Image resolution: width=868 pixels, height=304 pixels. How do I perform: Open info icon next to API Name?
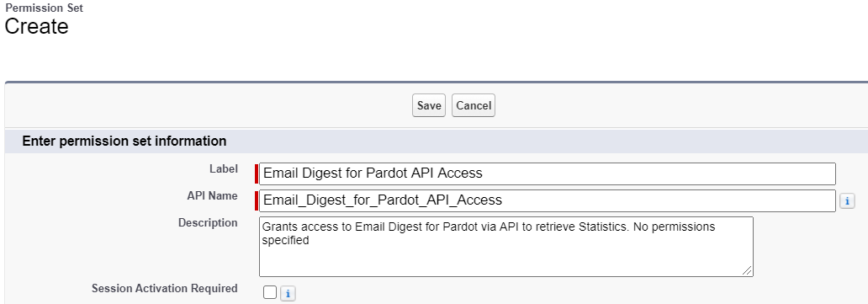click(x=847, y=200)
